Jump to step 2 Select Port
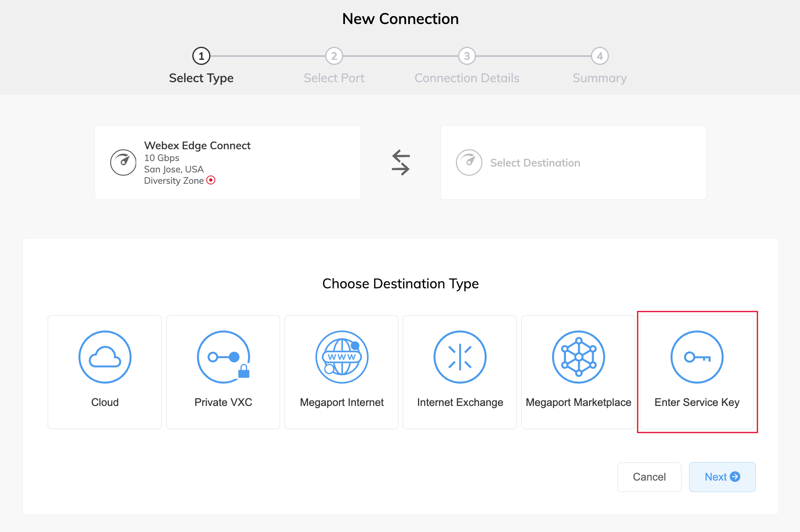Image resolution: width=800 pixels, height=532 pixels. [x=334, y=56]
